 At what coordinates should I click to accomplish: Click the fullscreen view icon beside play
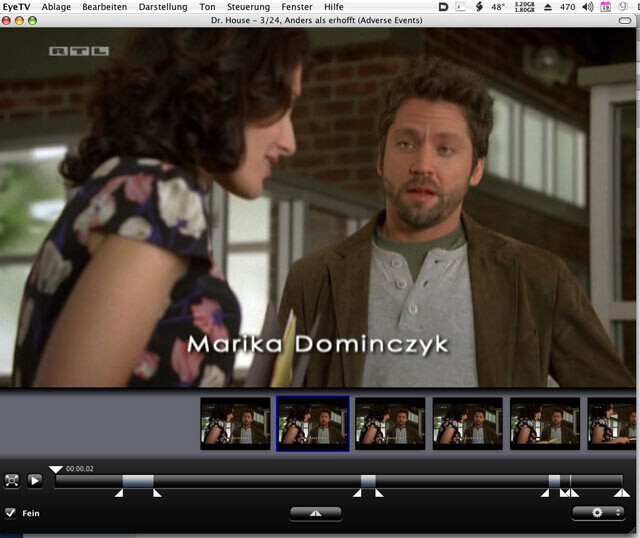click(x=12, y=480)
